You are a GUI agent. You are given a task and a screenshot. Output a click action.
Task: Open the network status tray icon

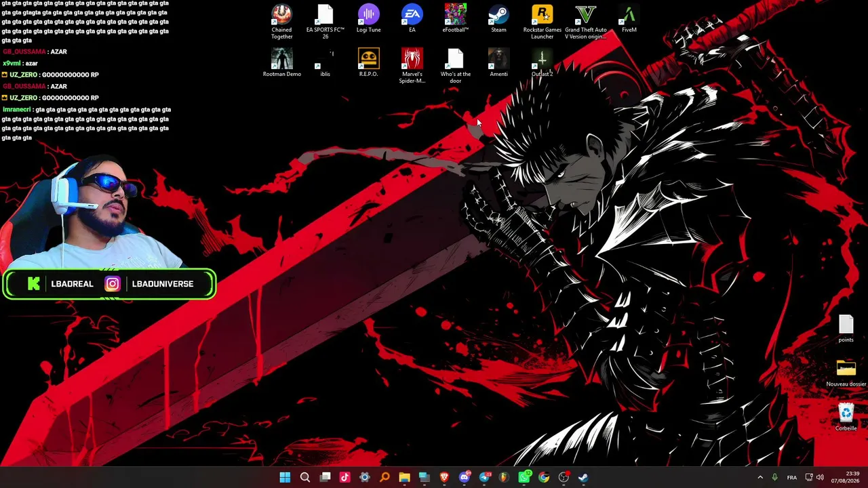[x=809, y=477]
